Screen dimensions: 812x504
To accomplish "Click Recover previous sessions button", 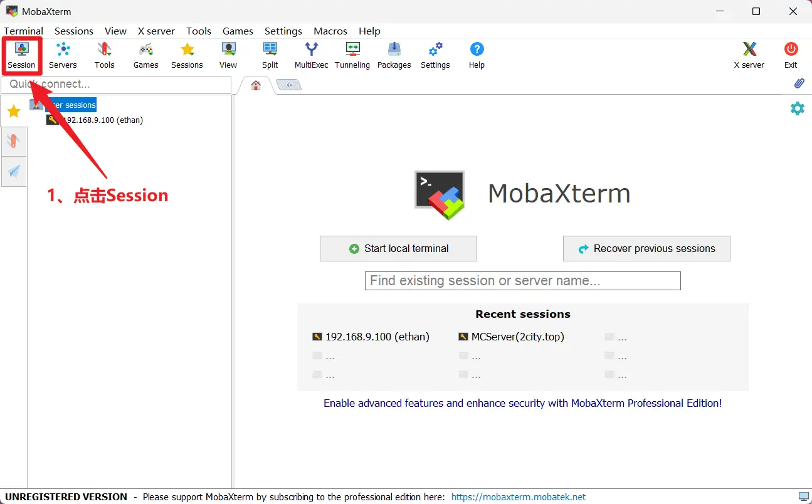I will pos(646,248).
